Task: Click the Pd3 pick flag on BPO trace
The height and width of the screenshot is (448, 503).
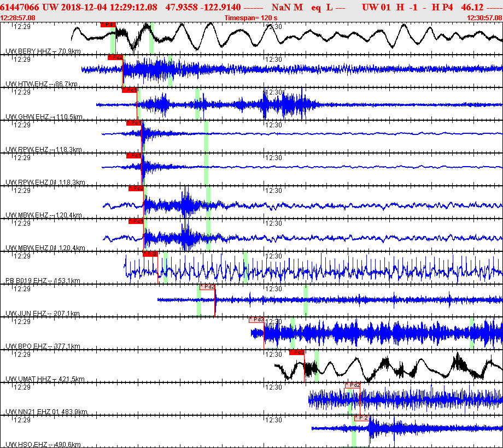Action: pos(256,320)
